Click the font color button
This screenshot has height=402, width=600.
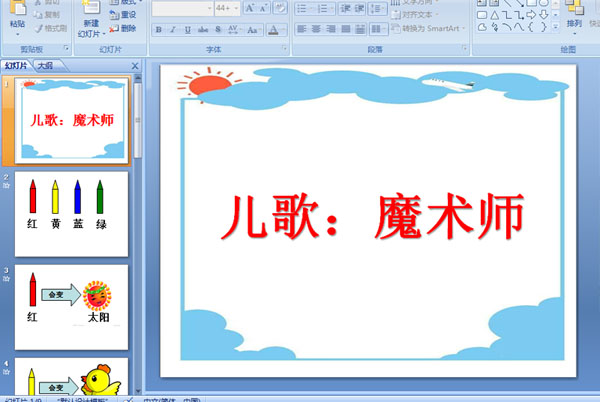pyautogui.click(x=273, y=30)
